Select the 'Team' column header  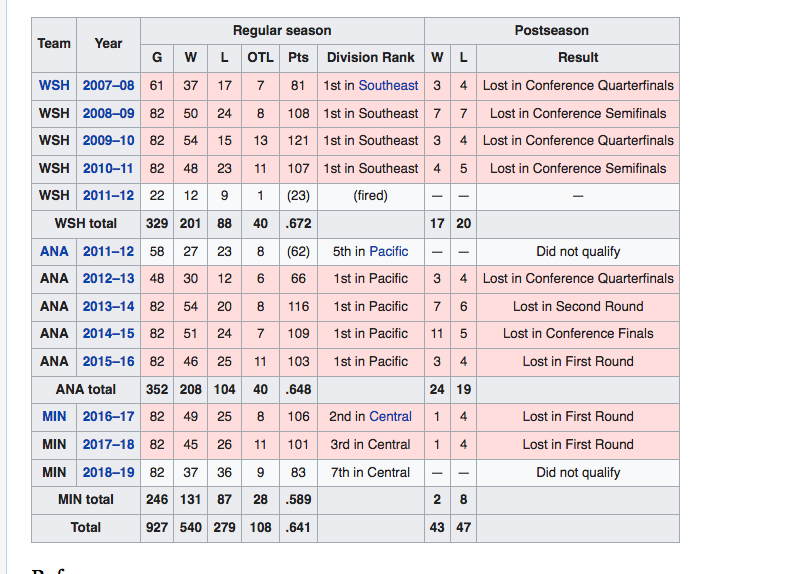[x=54, y=44]
